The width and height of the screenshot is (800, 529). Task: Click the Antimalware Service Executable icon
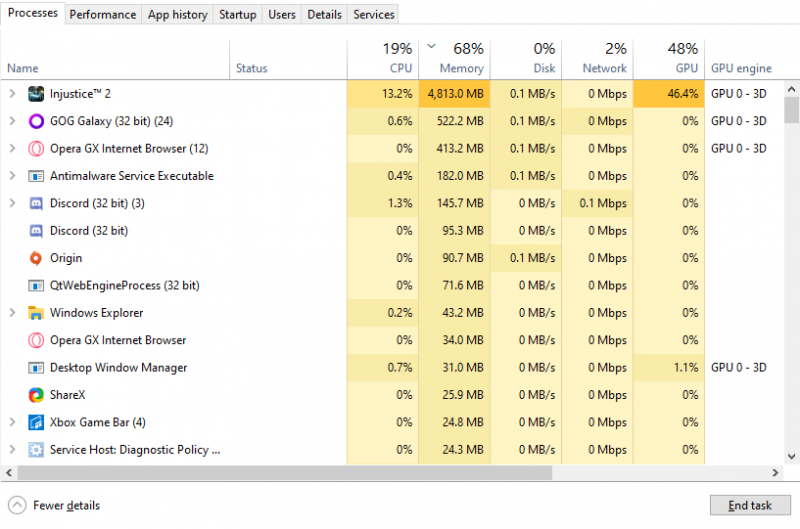pos(36,176)
